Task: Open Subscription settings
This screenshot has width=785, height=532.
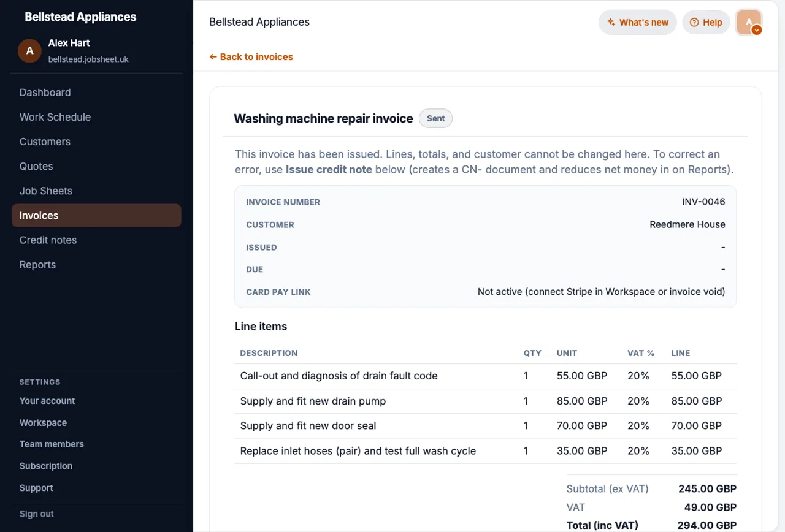Action: (46, 466)
